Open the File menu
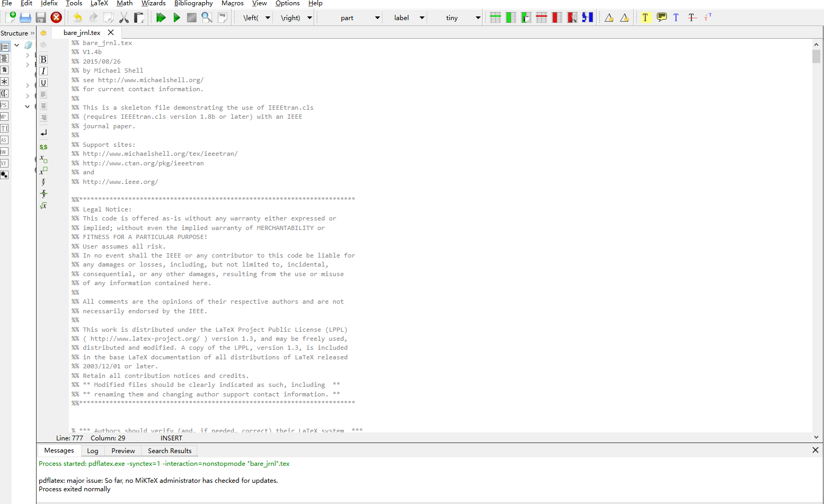The image size is (824, 504). click(7, 3)
